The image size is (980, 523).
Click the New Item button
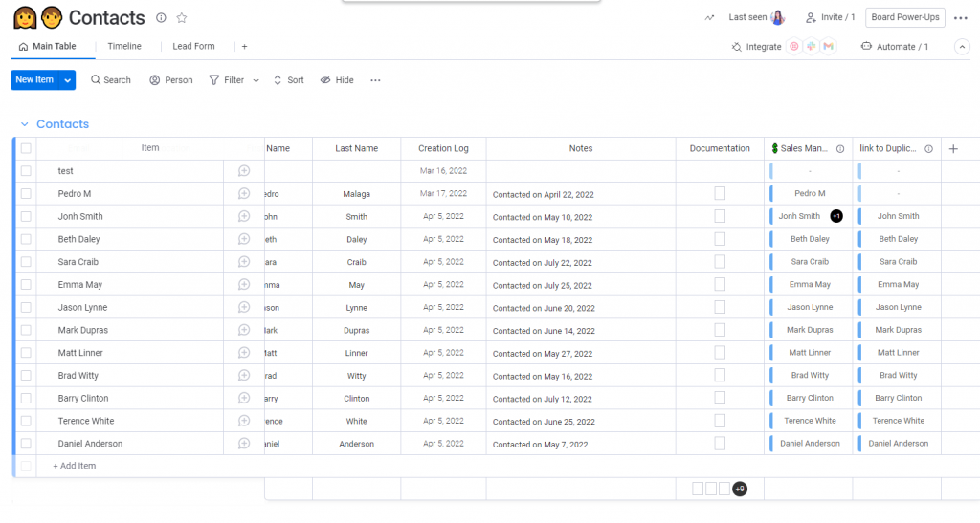click(35, 80)
